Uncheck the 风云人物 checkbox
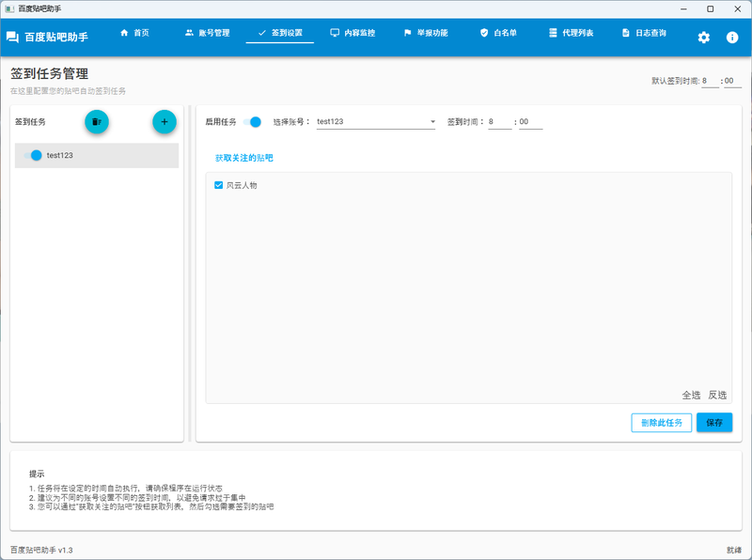Image resolution: width=752 pixels, height=560 pixels. point(219,185)
